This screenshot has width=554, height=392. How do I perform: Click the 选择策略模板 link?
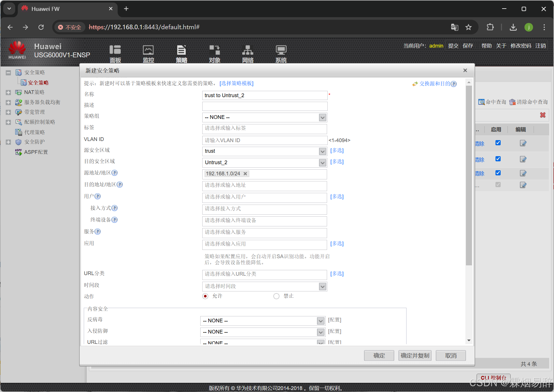236,83
